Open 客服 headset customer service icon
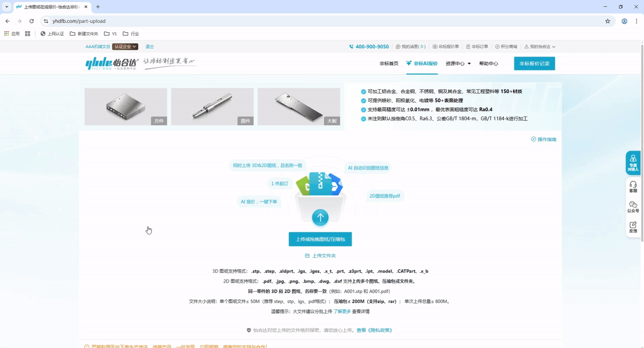 (633, 187)
